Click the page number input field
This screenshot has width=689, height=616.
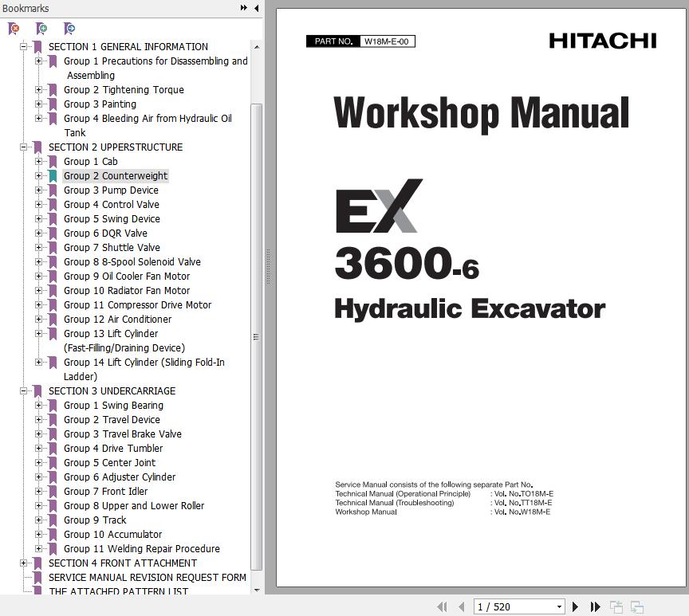[x=514, y=606]
